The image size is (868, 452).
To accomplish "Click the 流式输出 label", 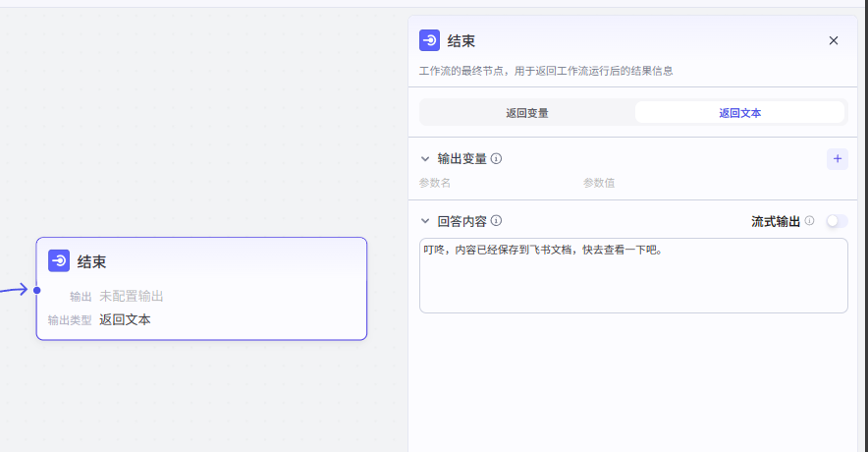I will pyautogui.click(x=776, y=221).
